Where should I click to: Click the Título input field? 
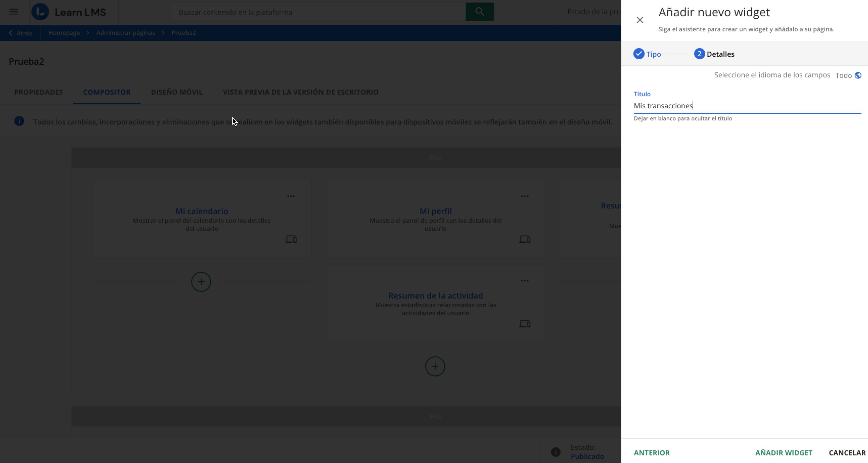(x=747, y=106)
